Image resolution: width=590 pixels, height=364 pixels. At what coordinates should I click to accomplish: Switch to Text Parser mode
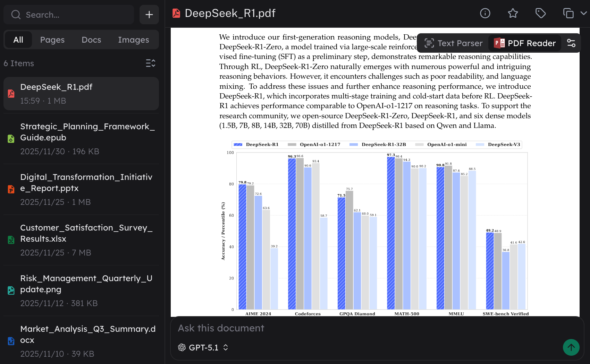click(453, 43)
